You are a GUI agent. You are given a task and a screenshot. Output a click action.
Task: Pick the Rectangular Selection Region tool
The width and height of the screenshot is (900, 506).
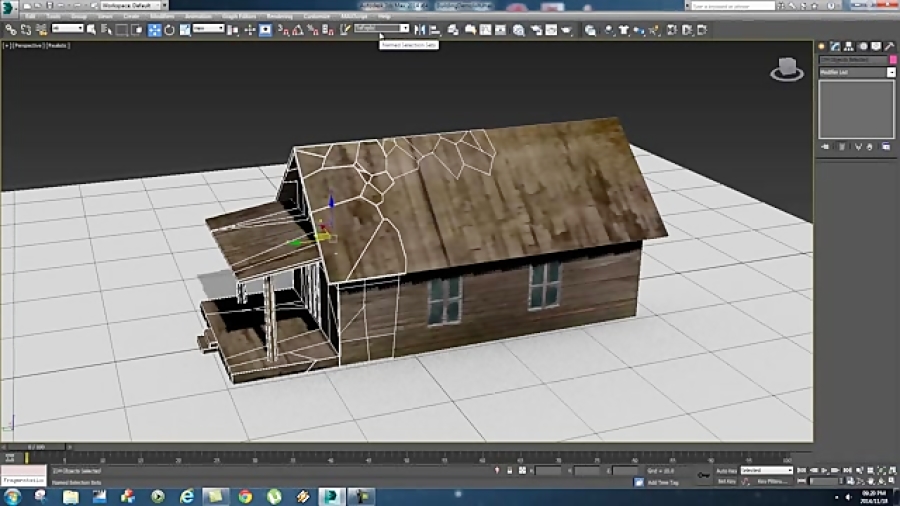pos(122,30)
